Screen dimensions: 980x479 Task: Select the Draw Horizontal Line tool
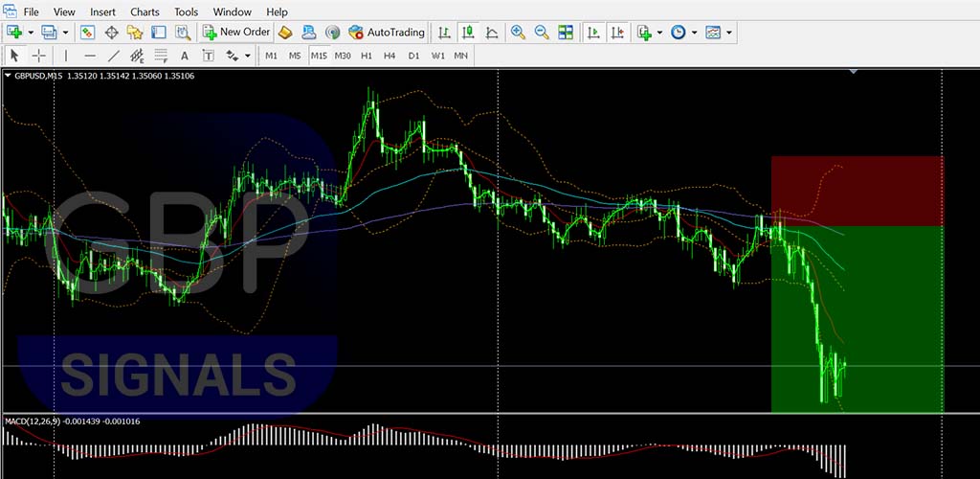pos(90,56)
